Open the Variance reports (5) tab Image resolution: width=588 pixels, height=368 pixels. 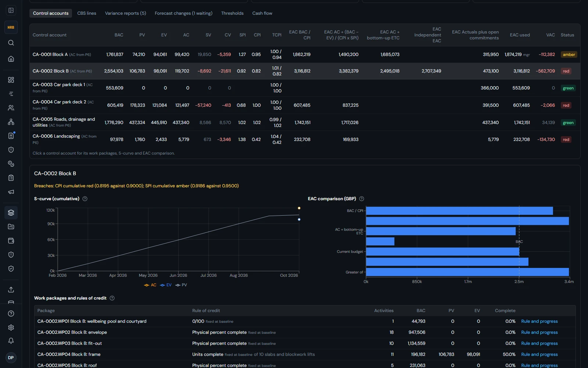point(126,13)
